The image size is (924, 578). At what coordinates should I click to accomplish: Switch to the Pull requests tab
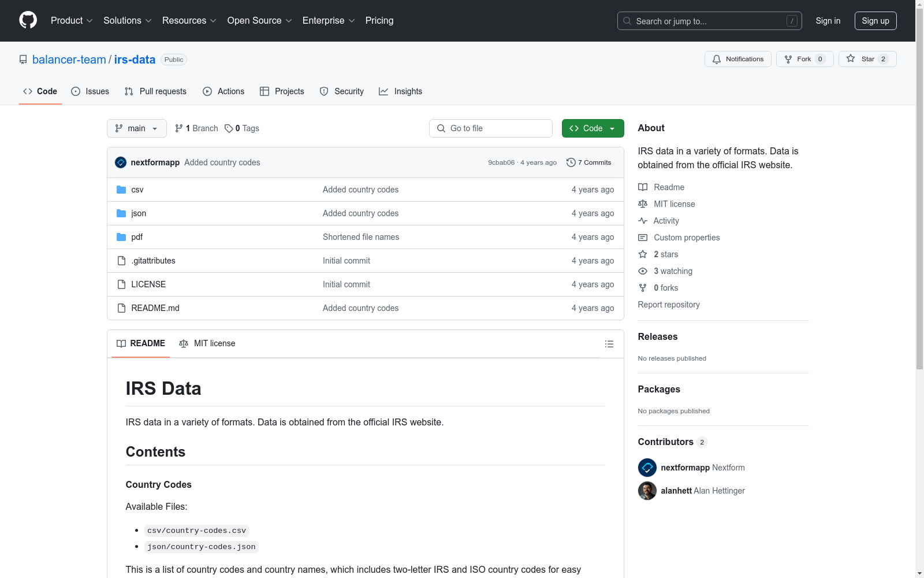click(155, 91)
